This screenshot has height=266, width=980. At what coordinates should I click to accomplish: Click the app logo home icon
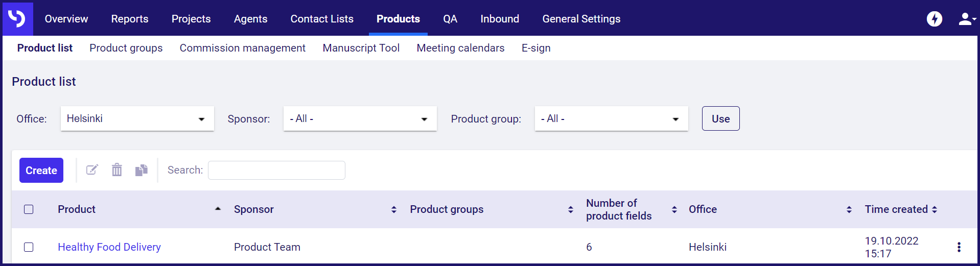17,19
